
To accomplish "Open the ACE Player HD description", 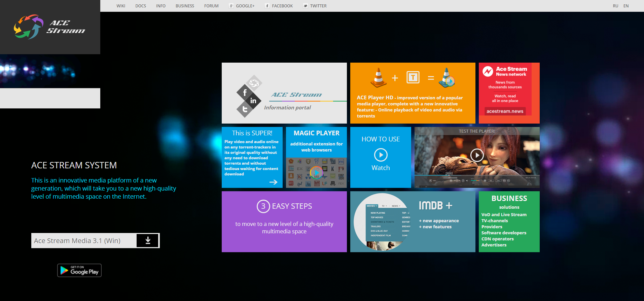I will click(410, 107).
